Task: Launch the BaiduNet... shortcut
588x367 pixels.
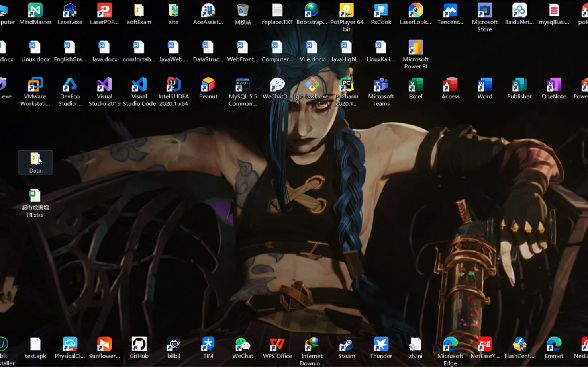Action: click(x=519, y=14)
